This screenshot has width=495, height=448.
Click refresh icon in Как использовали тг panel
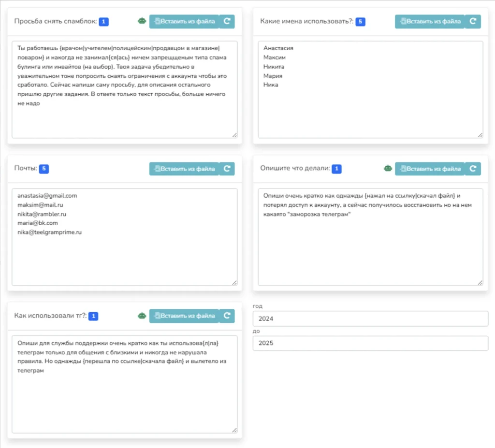click(x=227, y=316)
